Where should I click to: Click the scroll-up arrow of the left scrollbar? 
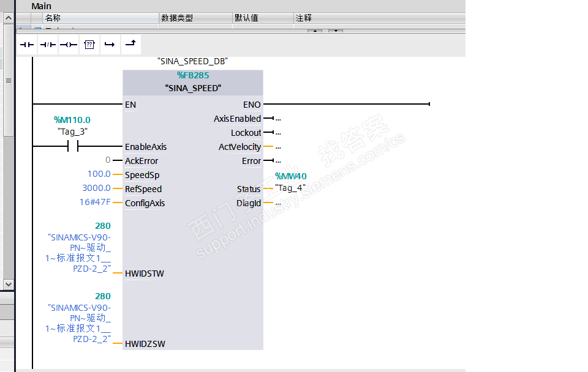[8, 18]
